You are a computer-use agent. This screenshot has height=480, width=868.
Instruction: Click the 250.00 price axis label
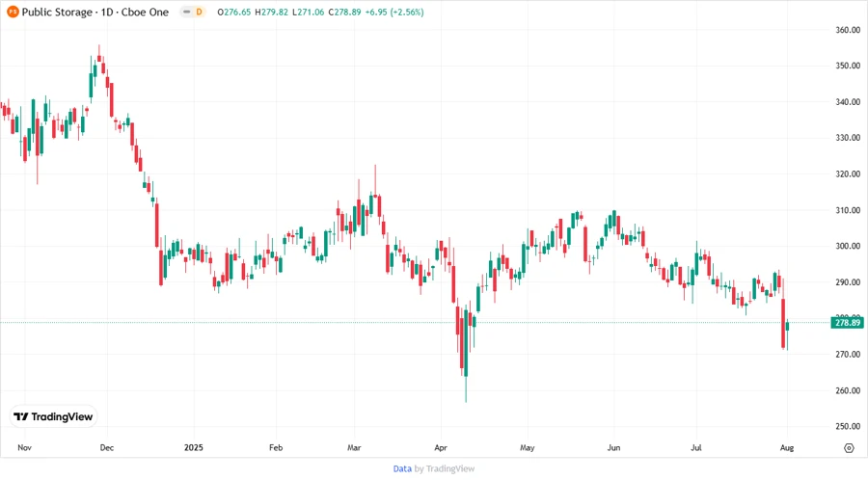[x=848, y=426]
